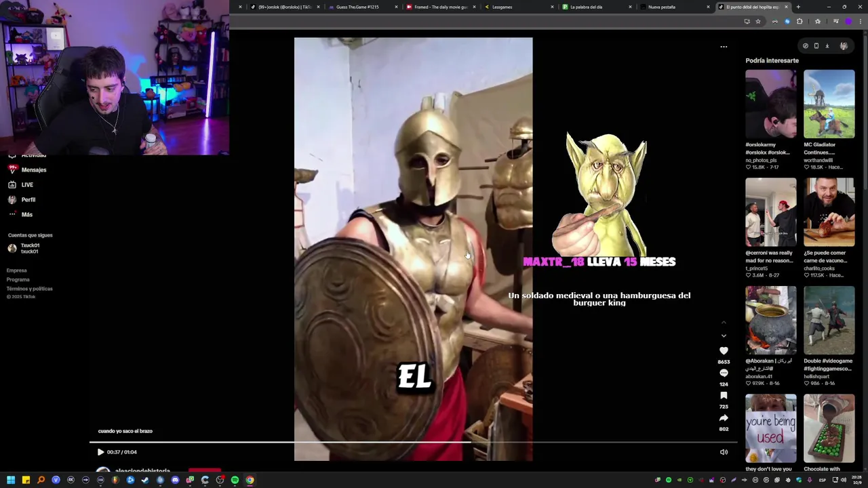The image size is (868, 488).
Task: Switch to the orslok TikTok tab
Action: pos(284,7)
